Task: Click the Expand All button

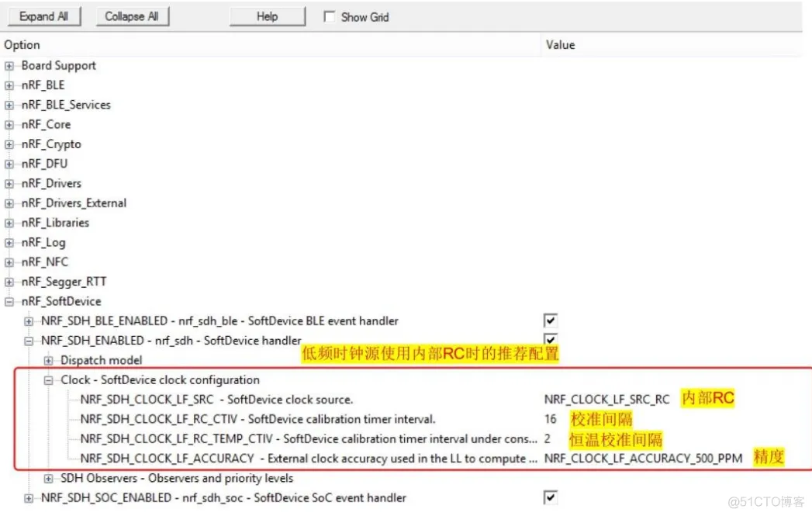Action: [x=44, y=16]
